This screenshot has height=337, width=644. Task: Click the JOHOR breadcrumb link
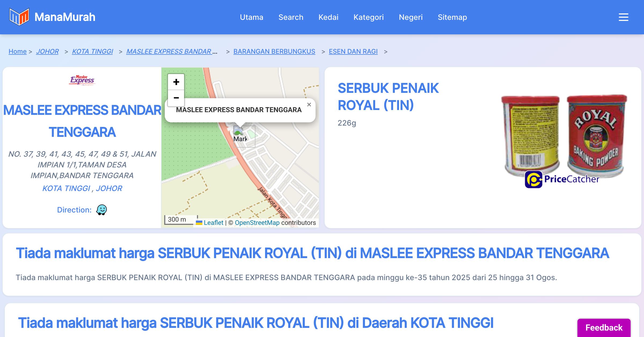pos(47,51)
